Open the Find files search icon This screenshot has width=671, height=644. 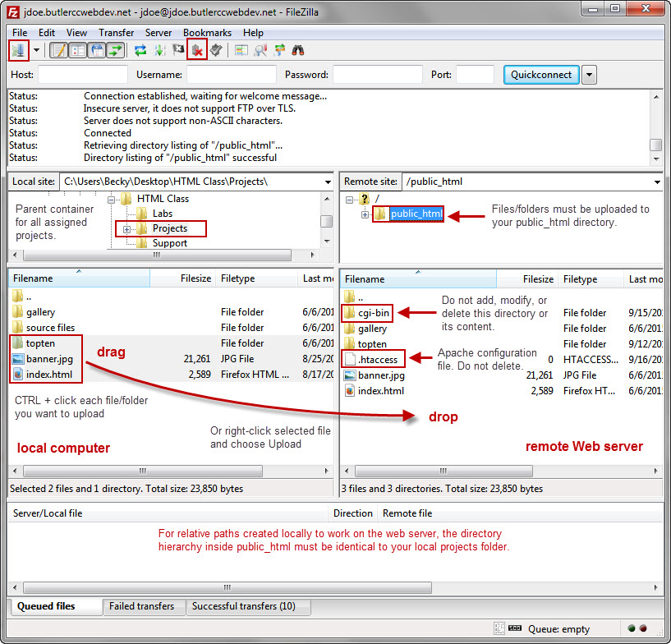point(299,50)
